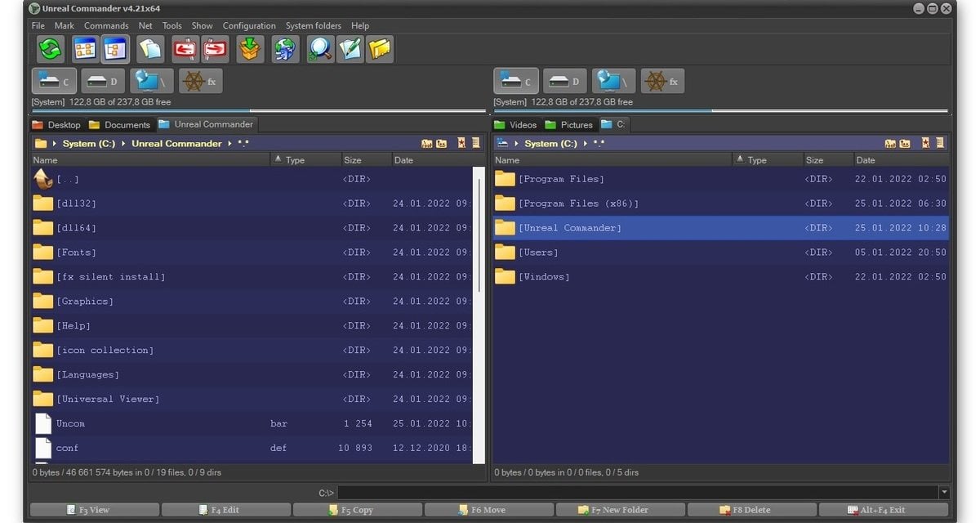Open the Show menu
Image resolution: width=980 pixels, height=523 pixels.
coord(203,25)
